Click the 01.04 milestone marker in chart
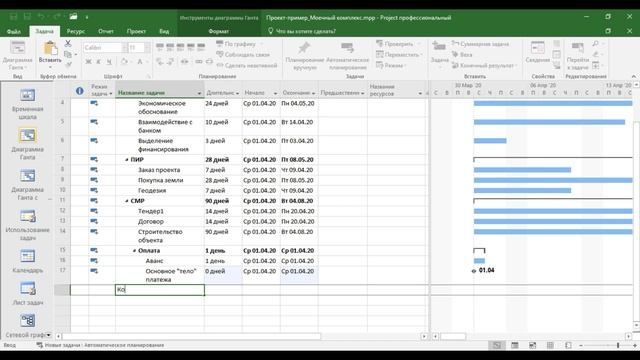640x360 pixels. 474,271
